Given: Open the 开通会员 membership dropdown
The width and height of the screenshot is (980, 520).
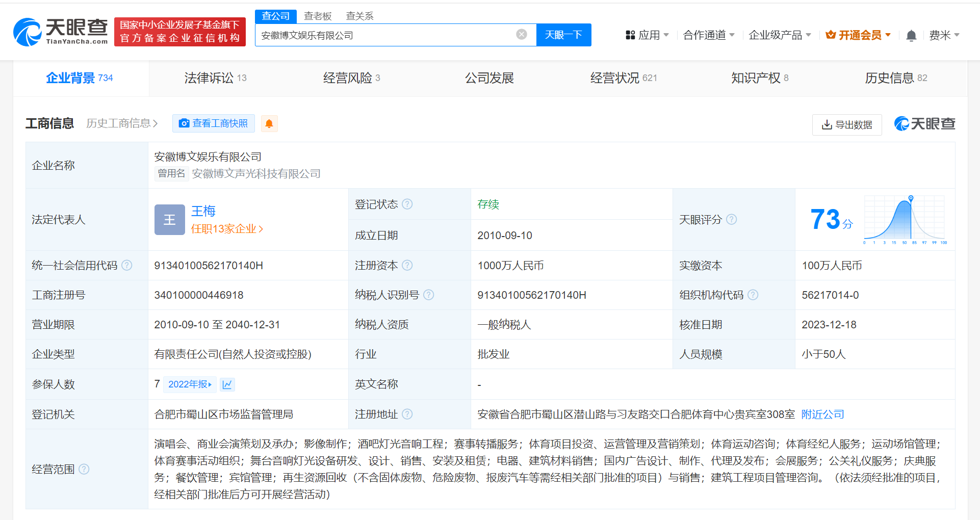Looking at the screenshot, I should click(858, 35).
